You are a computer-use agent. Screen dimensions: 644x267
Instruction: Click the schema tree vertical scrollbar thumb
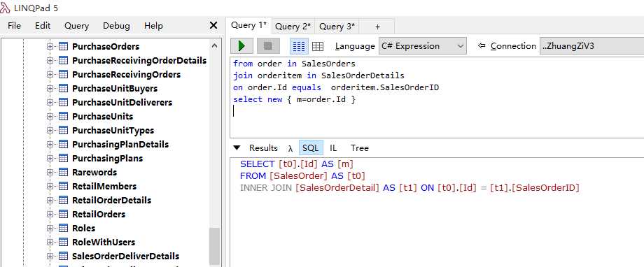(214, 246)
